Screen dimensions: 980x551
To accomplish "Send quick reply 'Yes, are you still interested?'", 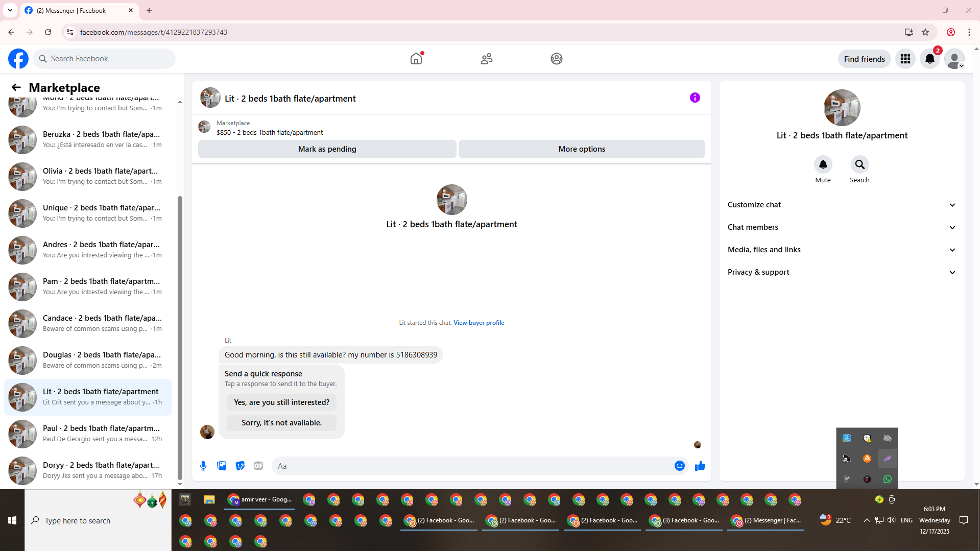I will pos(281,402).
